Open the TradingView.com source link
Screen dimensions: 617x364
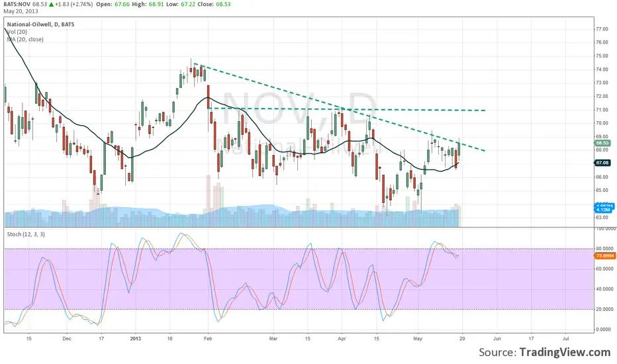[565, 352]
